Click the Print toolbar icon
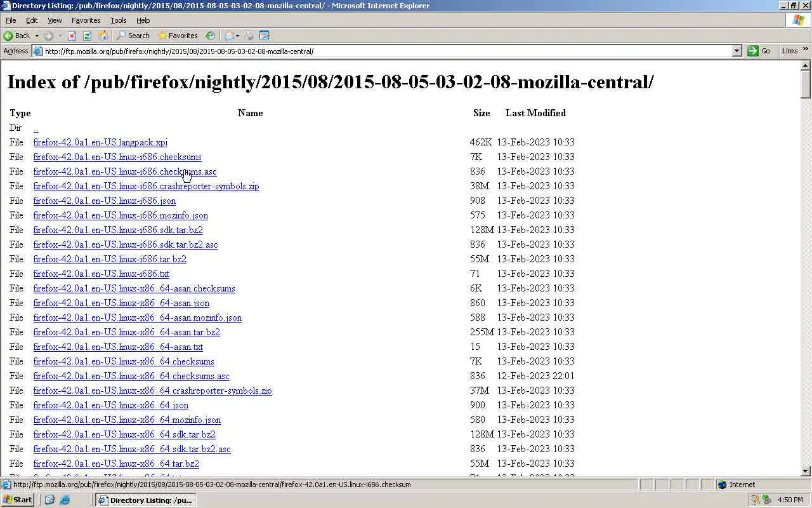This screenshot has height=508, width=812. pyautogui.click(x=249, y=36)
